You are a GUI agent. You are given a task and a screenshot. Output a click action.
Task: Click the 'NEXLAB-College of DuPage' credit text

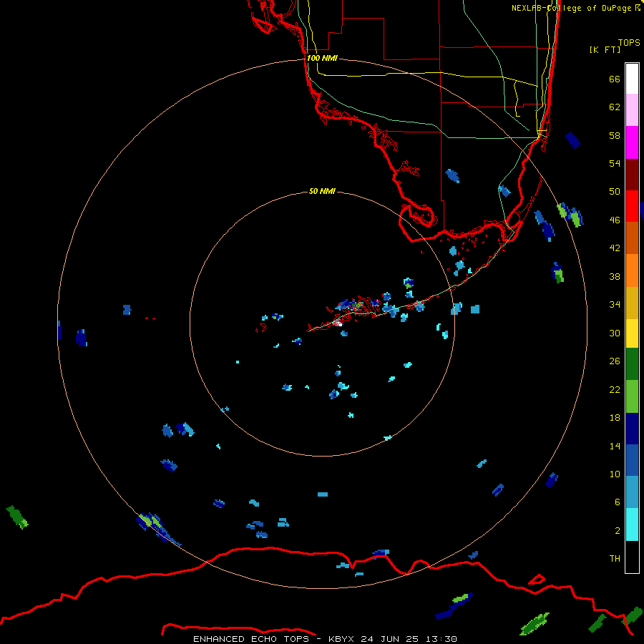tap(572, 8)
